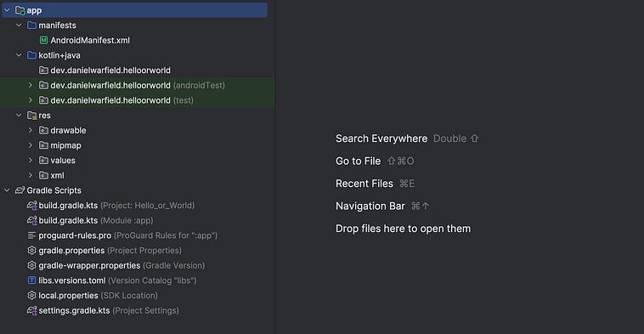
Task: Click the settings.gradle.kts Gradle icon
Action: click(x=31, y=310)
